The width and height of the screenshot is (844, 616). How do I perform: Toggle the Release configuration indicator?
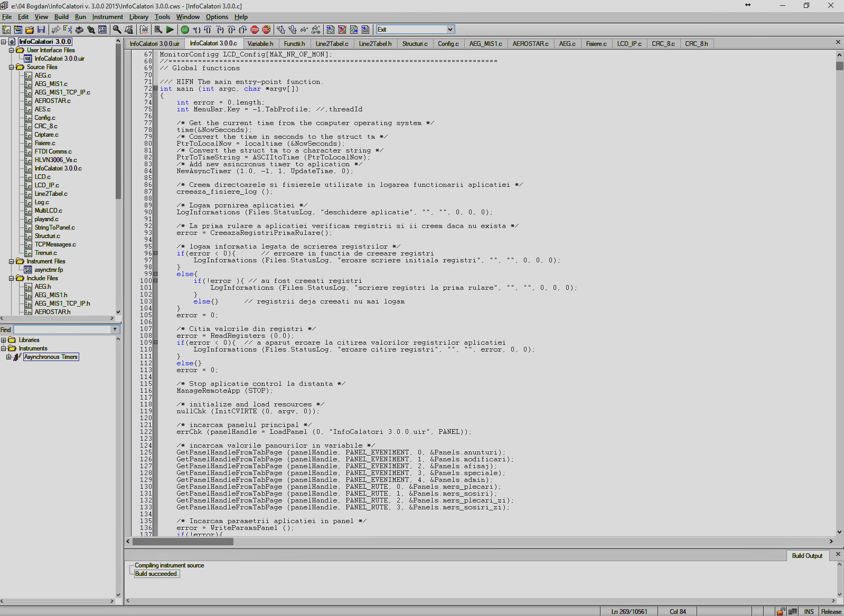point(831,611)
